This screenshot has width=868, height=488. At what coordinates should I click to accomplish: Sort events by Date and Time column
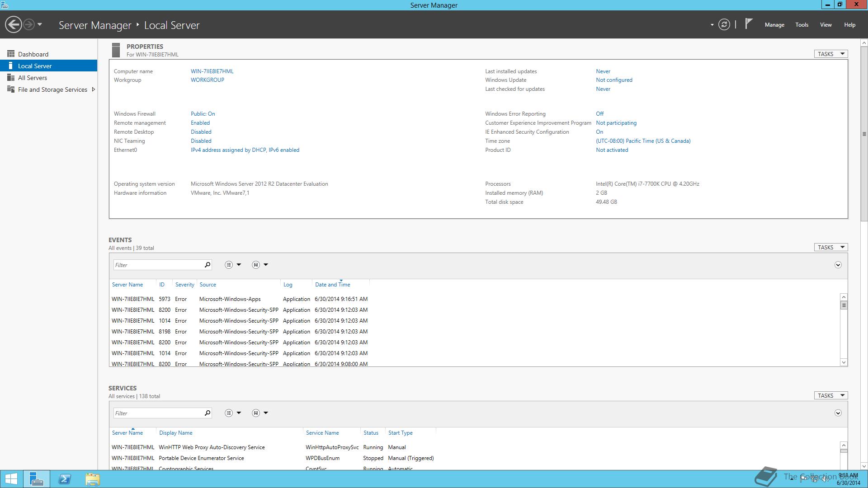[333, 285]
